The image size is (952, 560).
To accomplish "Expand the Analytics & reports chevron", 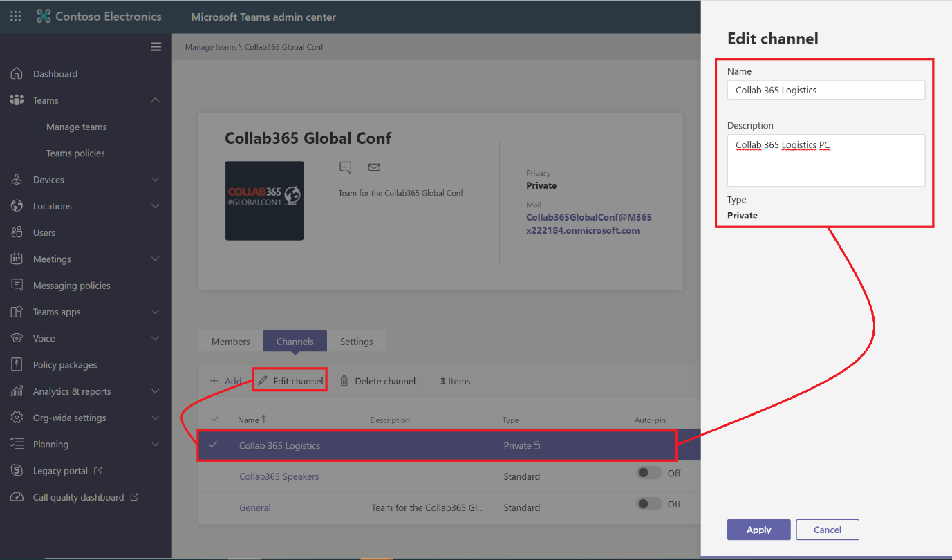I will pyautogui.click(x=155, y=391).
